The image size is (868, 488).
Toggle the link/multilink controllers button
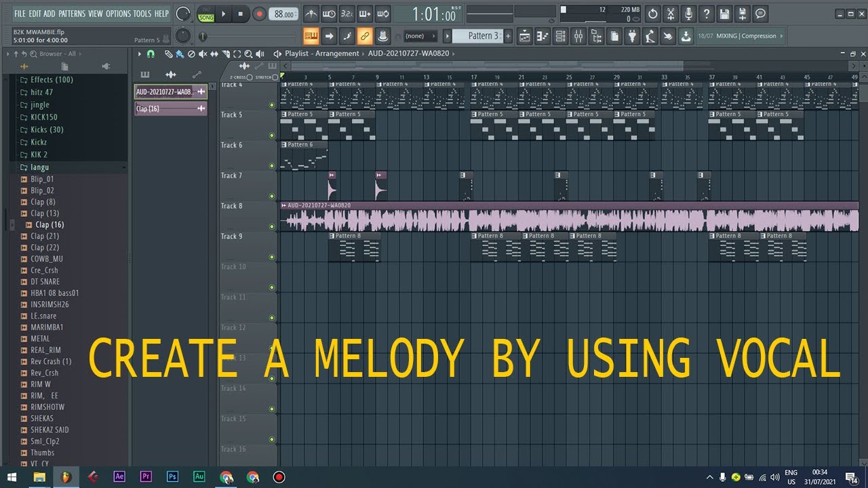click(x=365, y=36)
